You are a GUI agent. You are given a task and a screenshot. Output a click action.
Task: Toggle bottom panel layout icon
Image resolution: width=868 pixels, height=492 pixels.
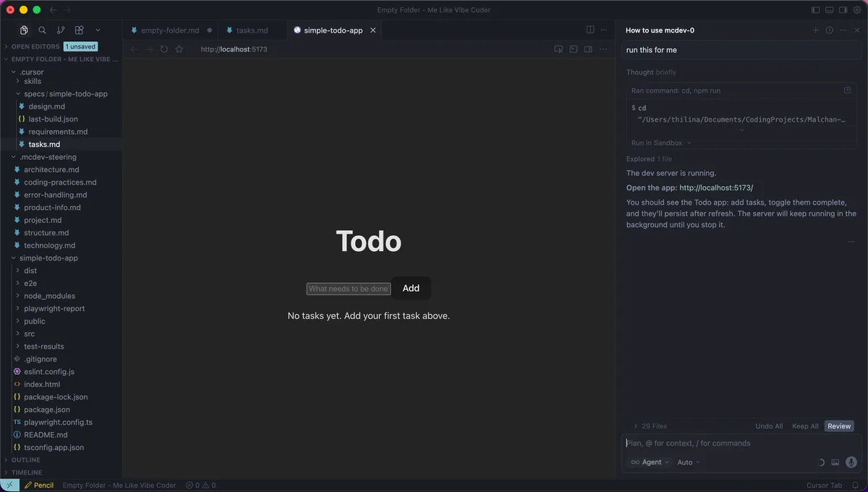831,10
